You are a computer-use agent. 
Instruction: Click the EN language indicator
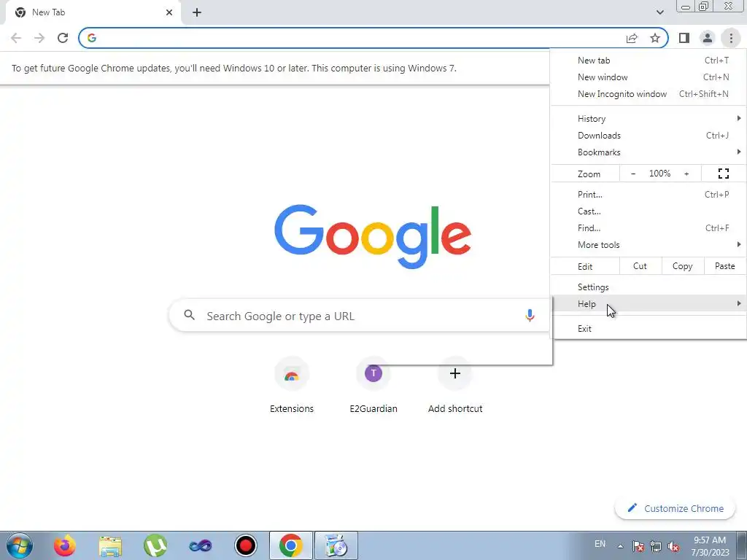(600, 544)
